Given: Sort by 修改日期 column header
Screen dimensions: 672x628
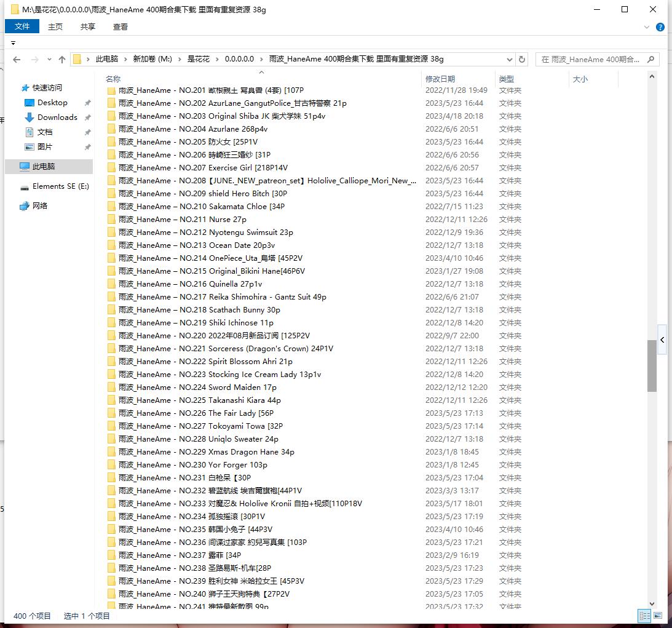Looking at the screenshot, I should point(440,79).
